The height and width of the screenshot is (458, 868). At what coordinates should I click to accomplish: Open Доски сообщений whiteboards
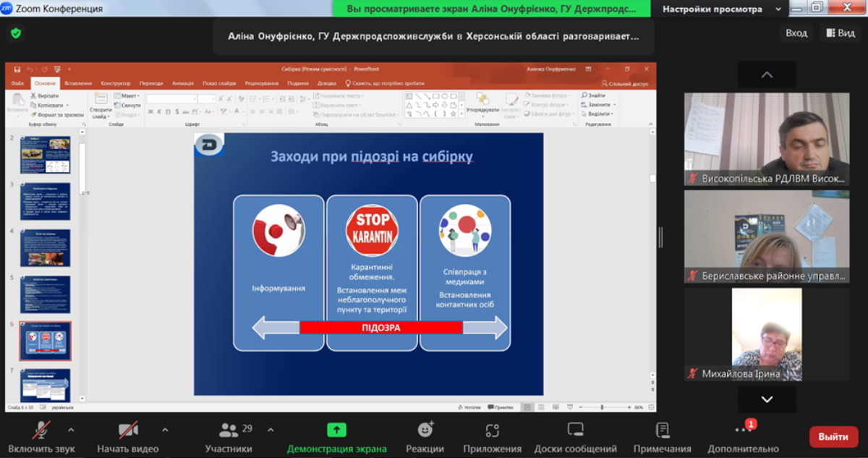pos(575,430)
